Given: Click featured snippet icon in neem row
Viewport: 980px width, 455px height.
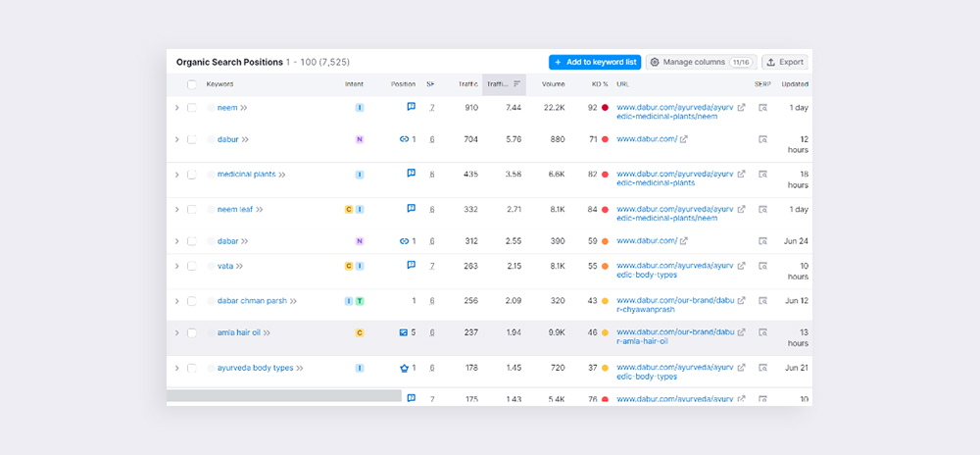Looking at the screenshot, I should click(412, 107).
